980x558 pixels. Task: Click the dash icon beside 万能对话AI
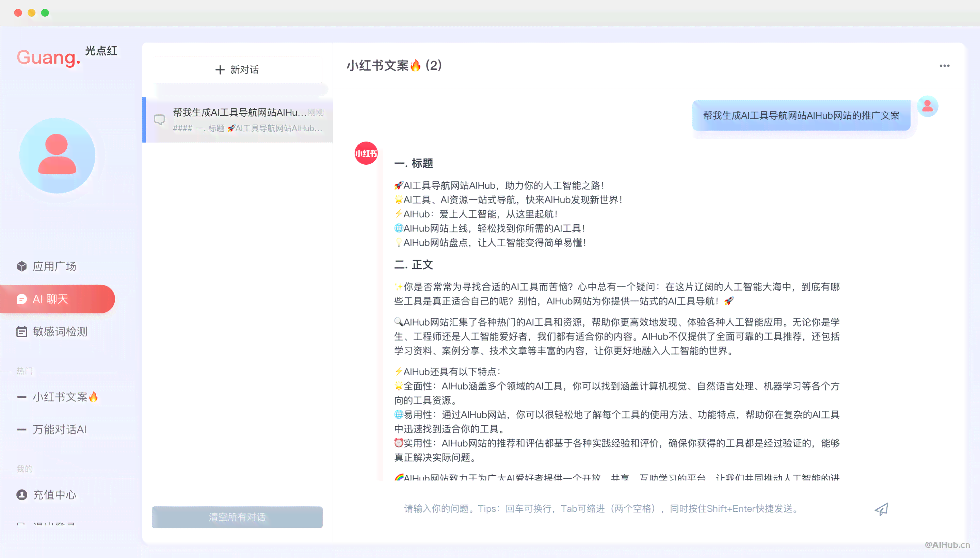tap(22, 430)
